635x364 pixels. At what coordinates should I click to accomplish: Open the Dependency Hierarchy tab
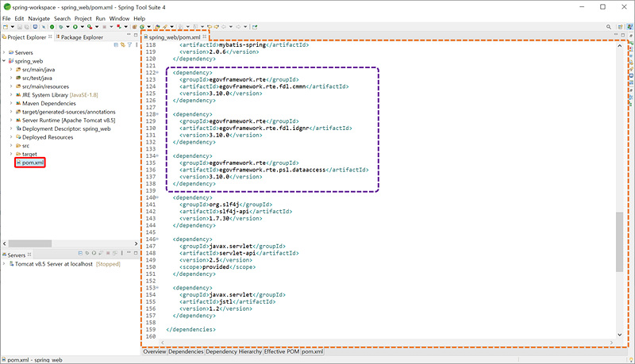pos(233,352)
